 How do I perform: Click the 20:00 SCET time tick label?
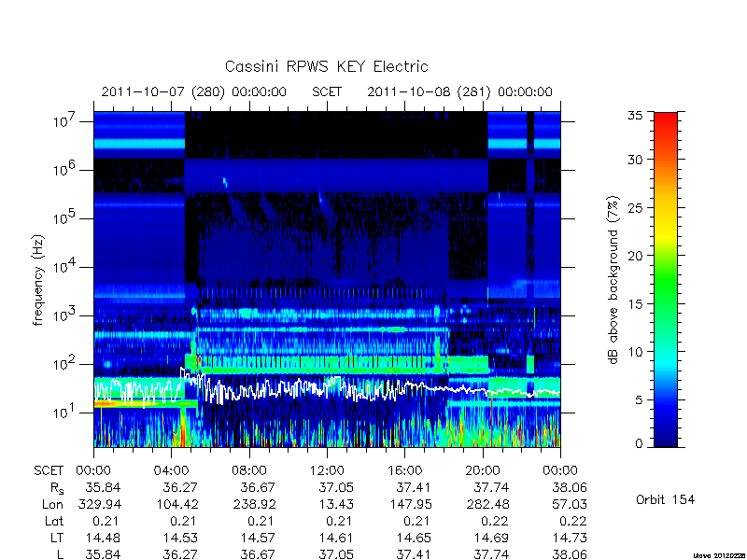483,471
